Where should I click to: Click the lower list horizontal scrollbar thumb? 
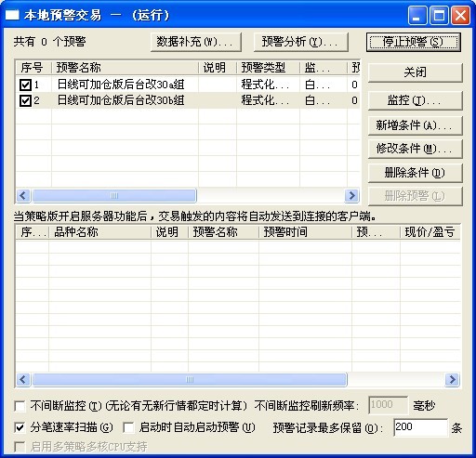[190, 379]
